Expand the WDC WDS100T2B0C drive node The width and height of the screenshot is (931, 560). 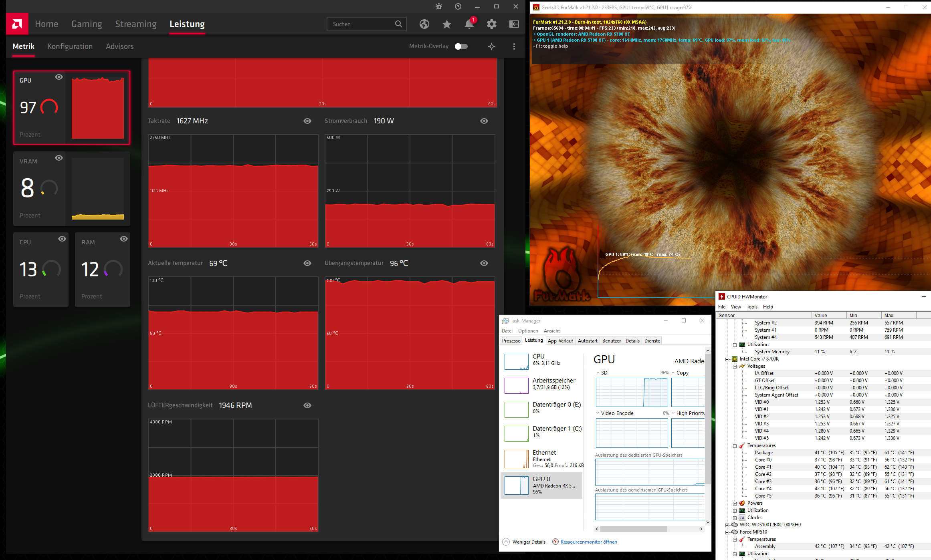click(727, 525)
